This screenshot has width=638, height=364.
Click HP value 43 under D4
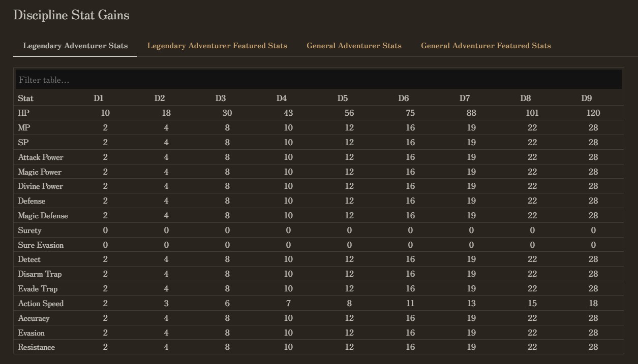288,113
